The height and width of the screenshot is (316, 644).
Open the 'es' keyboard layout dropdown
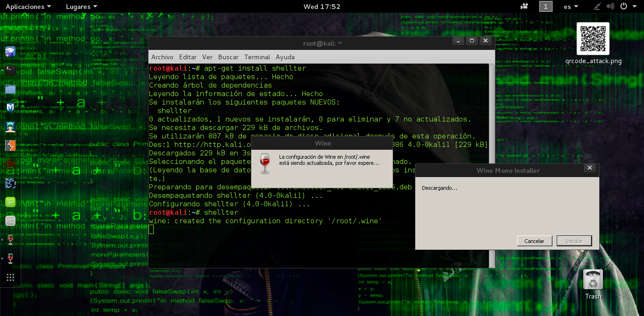coord(571,7)
